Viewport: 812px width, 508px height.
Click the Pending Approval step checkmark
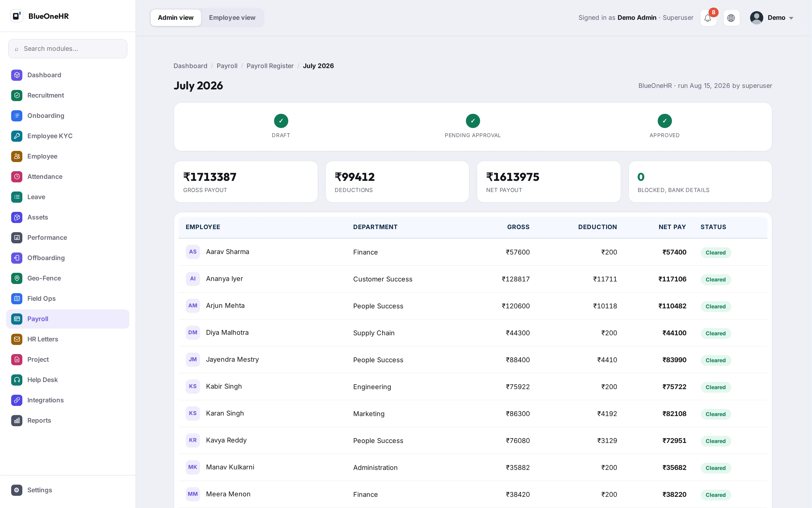coord(473,121)
